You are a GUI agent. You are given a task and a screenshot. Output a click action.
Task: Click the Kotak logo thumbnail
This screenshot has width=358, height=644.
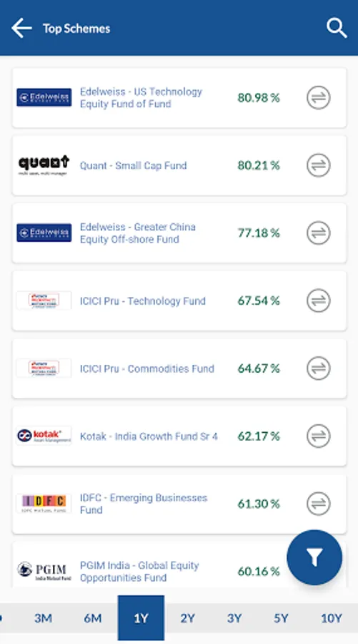(44, 436)
